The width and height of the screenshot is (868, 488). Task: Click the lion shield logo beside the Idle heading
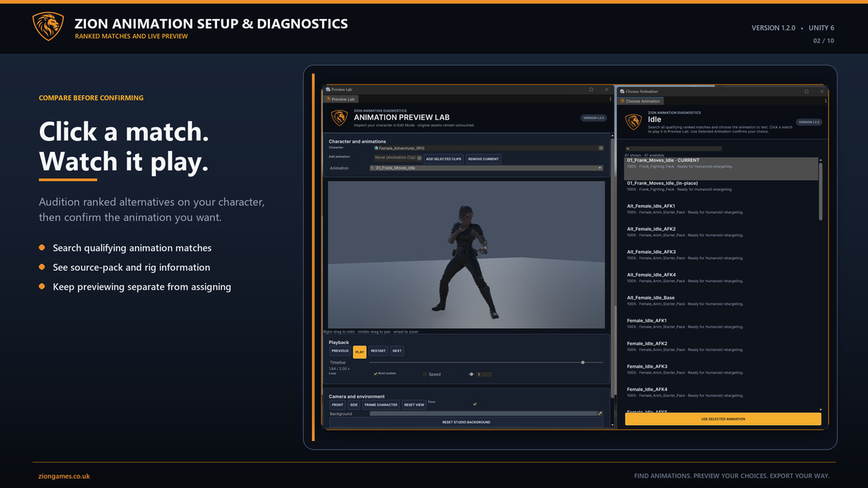click(633, 122)
